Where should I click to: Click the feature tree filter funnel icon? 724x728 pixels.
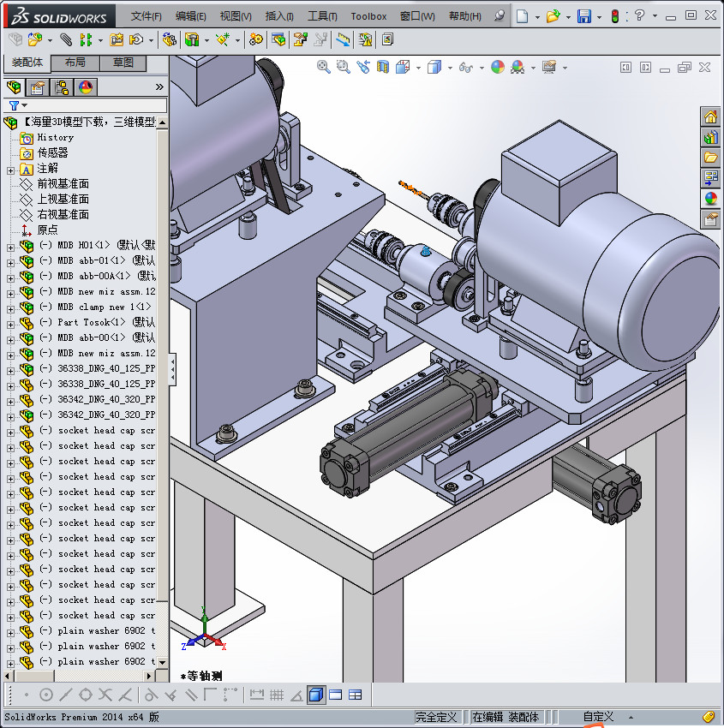pos(14,106)
